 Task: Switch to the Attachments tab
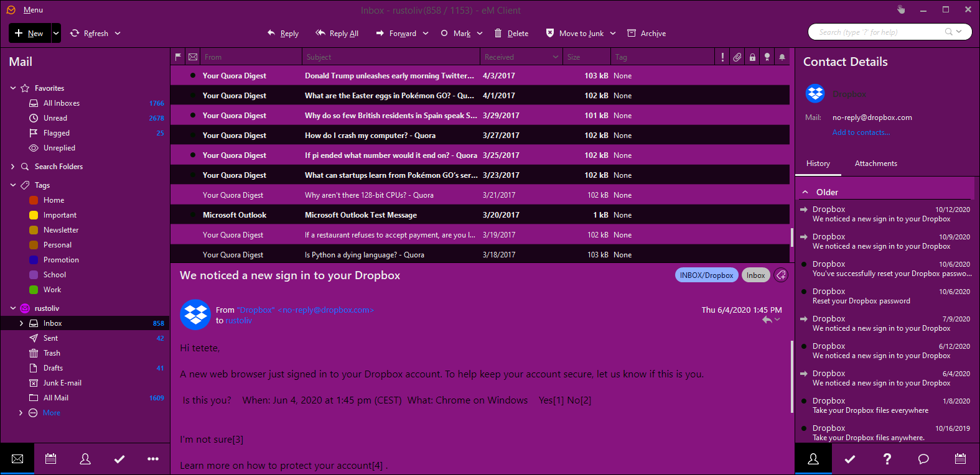click(875, 164)
